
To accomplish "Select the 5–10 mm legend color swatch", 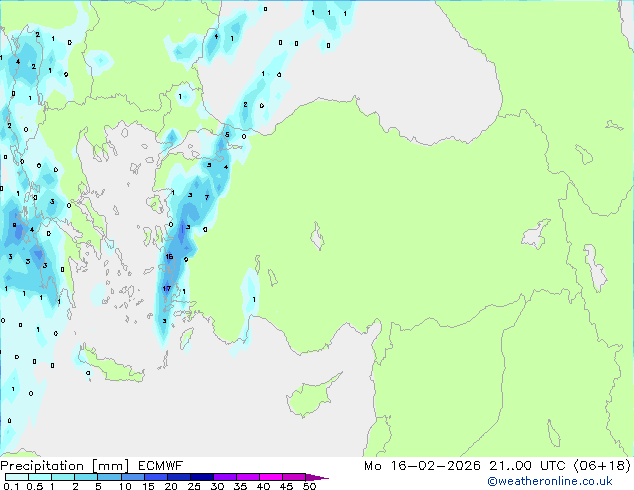I will [109, 477].
